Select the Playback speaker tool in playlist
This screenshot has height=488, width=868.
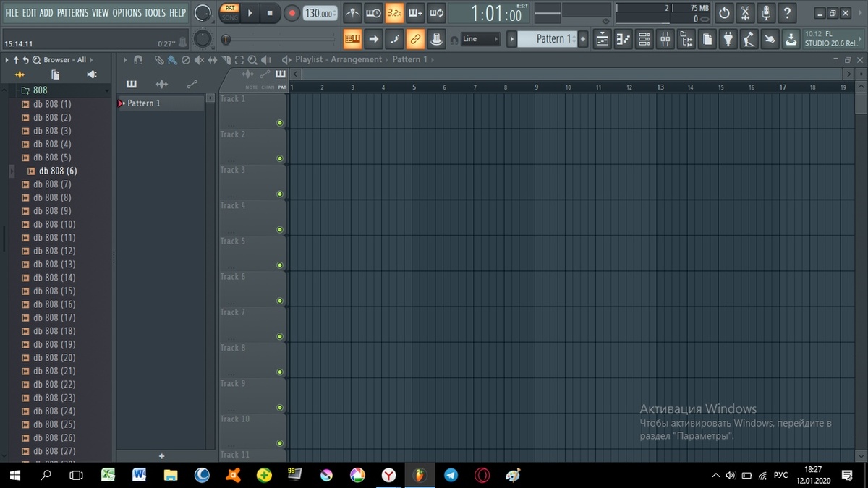point(266,60)
